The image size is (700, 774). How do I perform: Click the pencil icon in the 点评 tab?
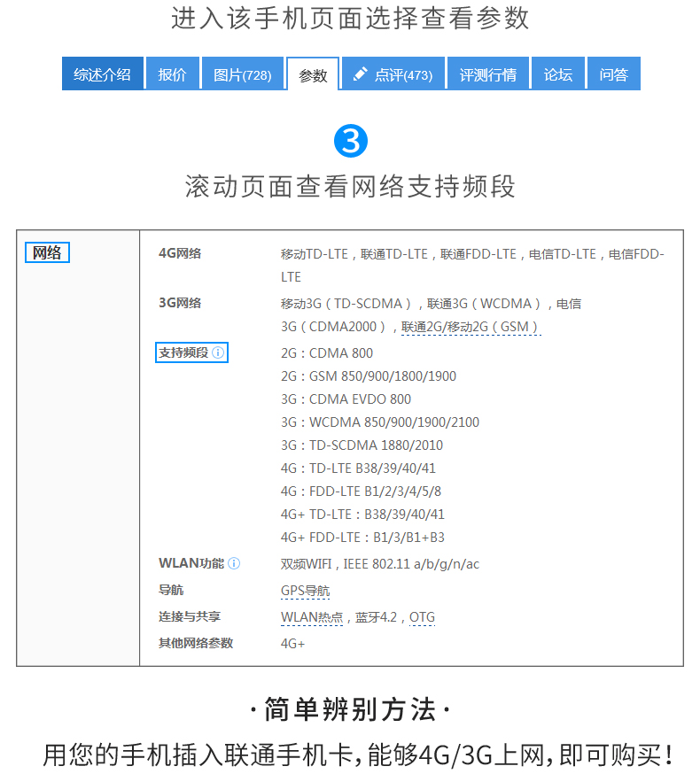[x=360, y=74]
